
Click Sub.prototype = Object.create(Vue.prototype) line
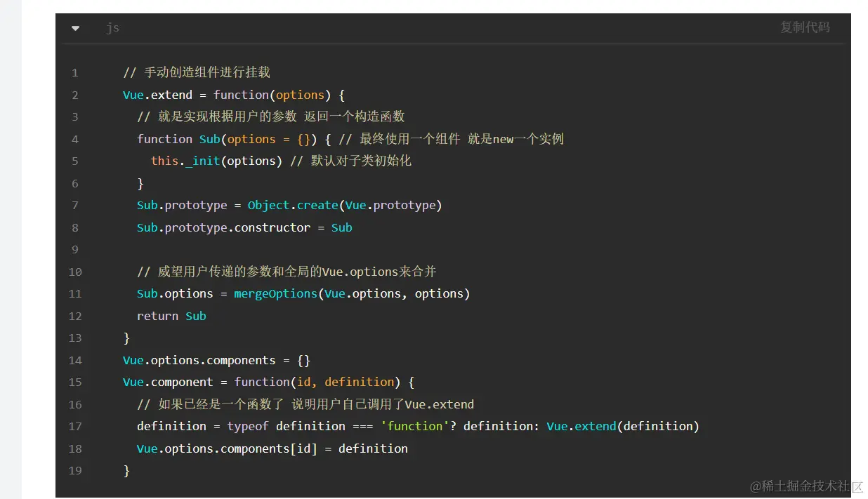[x=289, y=205]
